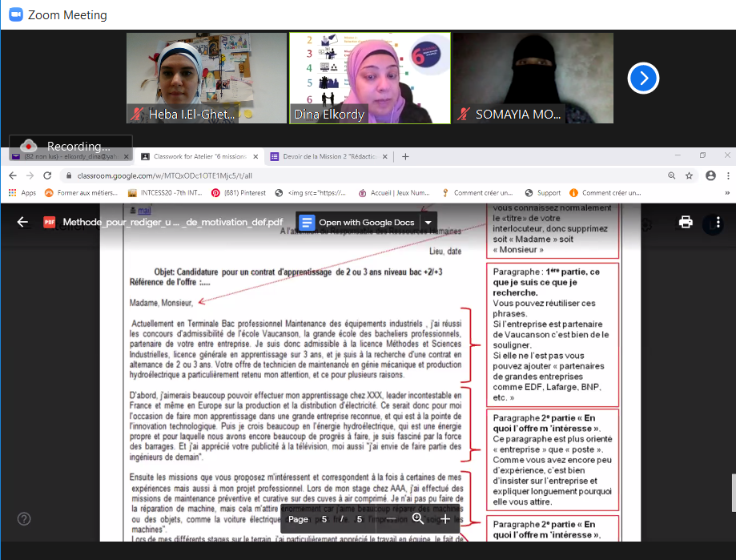This screenshot has width=736, height=560.
Task: Select Dina Elkordy's video thumbnail
Action: (x=369, y=78)
